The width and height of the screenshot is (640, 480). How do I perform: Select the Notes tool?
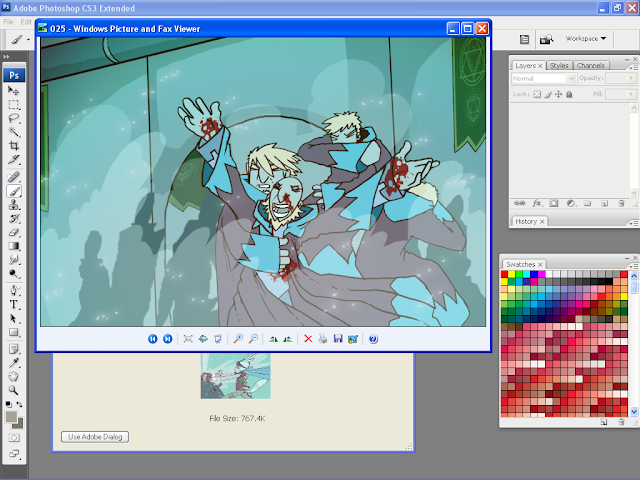13,349
